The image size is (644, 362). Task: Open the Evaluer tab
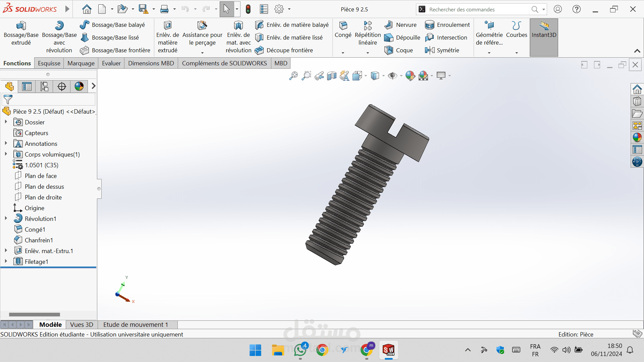(x=111, y=63)
